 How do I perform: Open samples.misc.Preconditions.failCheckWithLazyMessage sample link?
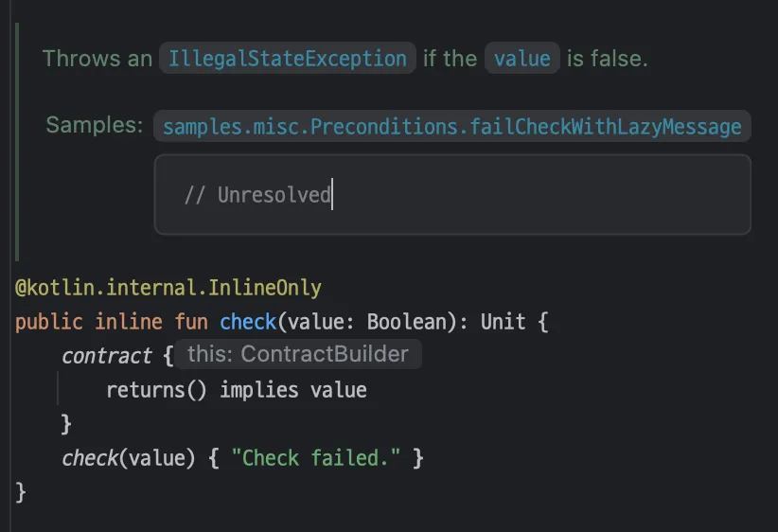452,127
